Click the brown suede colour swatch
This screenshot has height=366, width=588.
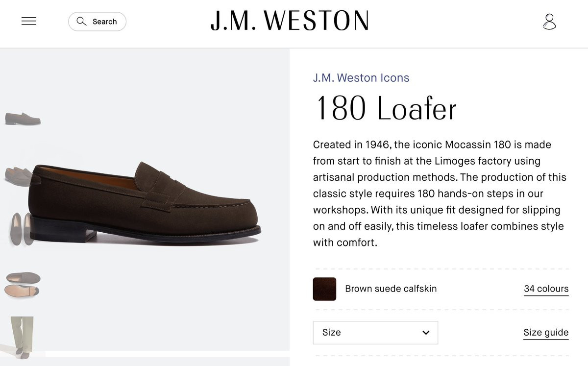tap(324, 289)
